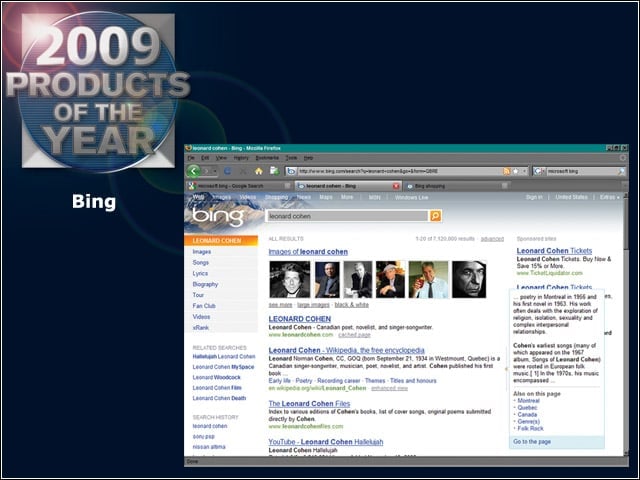The width and height of the screenshot is (640, 480).
Task: Select Maps in Bing top navigation
Action: (326, 197)
